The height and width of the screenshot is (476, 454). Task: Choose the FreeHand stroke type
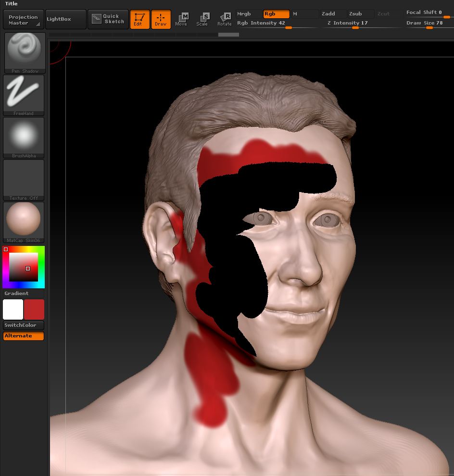pyautogui.click(x=24, y=95)
